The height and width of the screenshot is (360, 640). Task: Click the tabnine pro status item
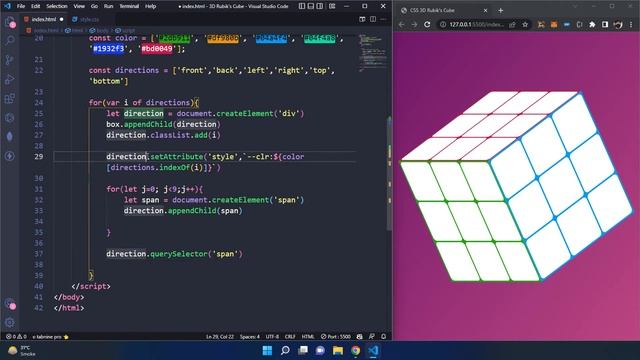(x=50, y=337)
